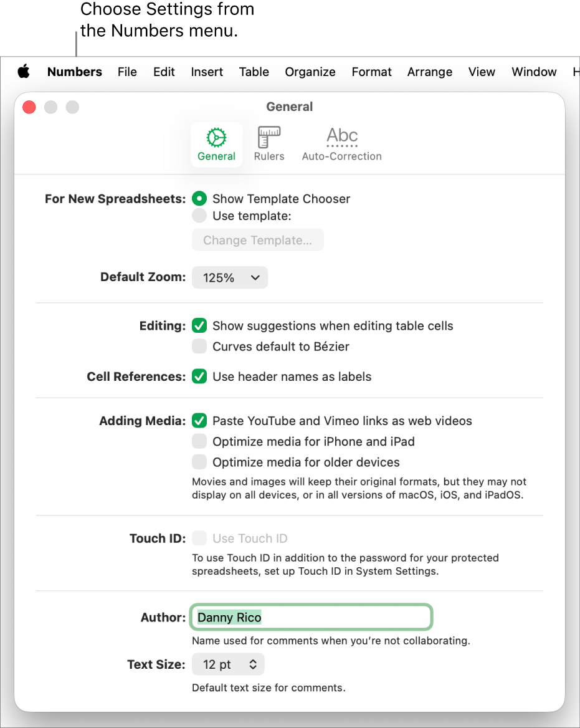
Task: Open the Format menu
Action: pyautogui.click(x=371, y=72)
